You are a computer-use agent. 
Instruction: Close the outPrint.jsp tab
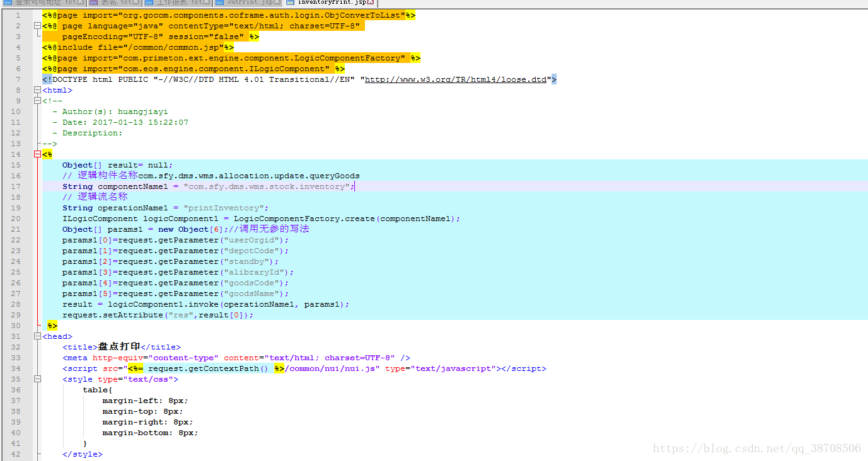(277, 3)
